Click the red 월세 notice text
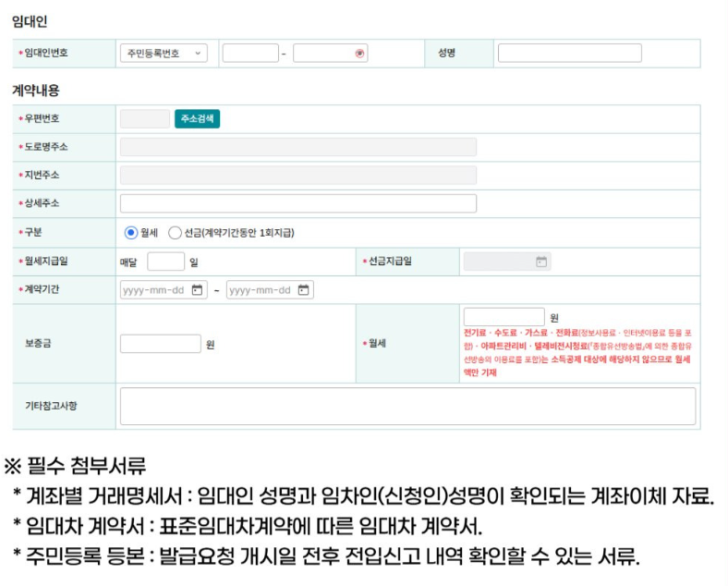This screenshot has width=728, height=586. click(x=577, y=352)
